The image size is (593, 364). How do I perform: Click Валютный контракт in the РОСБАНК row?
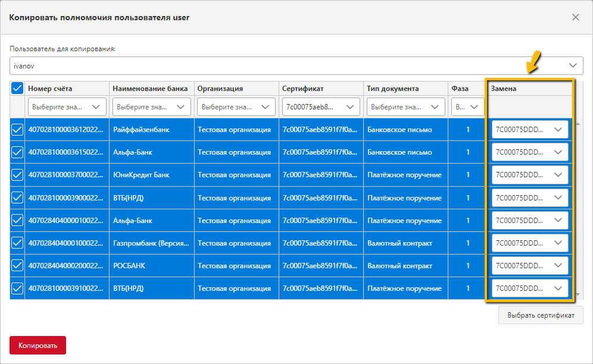pos(400,266)
